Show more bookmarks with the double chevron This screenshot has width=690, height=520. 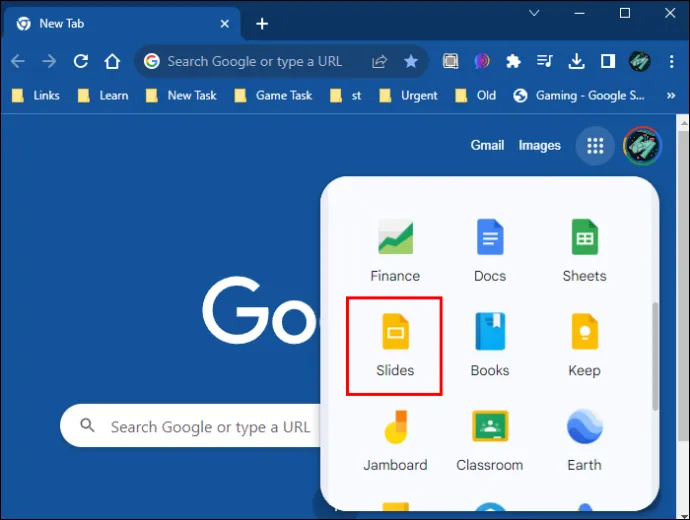(671, 95)
